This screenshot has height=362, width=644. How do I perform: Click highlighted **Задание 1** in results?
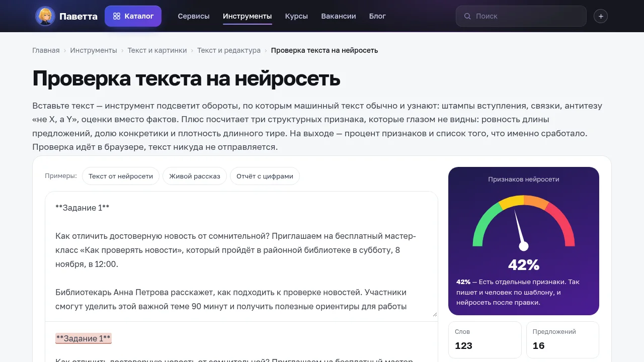click(84, 338)
